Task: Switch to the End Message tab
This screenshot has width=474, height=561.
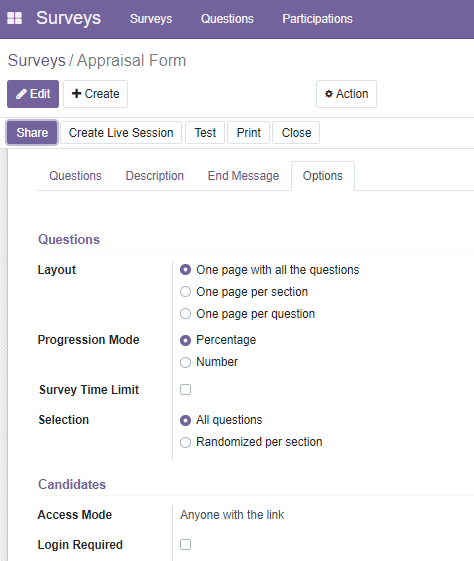Action: pos(243,176)
